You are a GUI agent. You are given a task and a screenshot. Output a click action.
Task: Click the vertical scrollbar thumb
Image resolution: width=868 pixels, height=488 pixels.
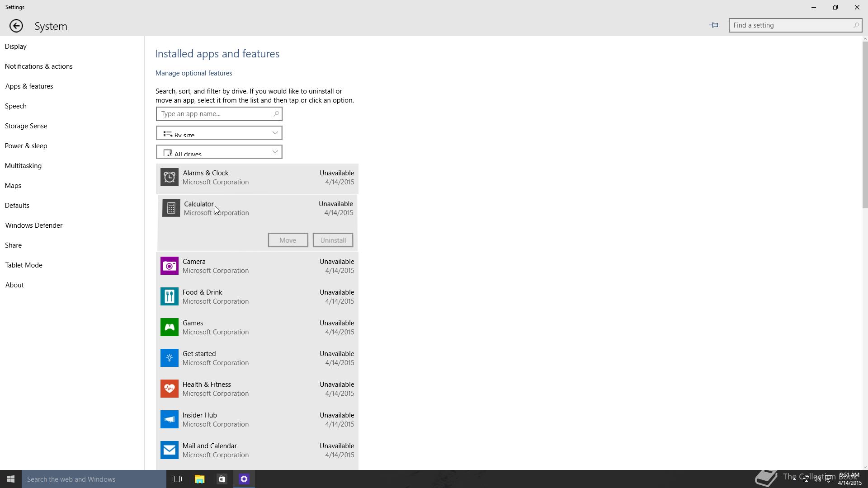865,125
